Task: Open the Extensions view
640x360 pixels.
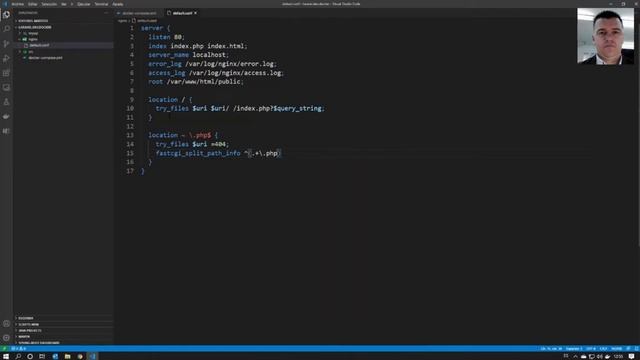Action: [6, 73]
